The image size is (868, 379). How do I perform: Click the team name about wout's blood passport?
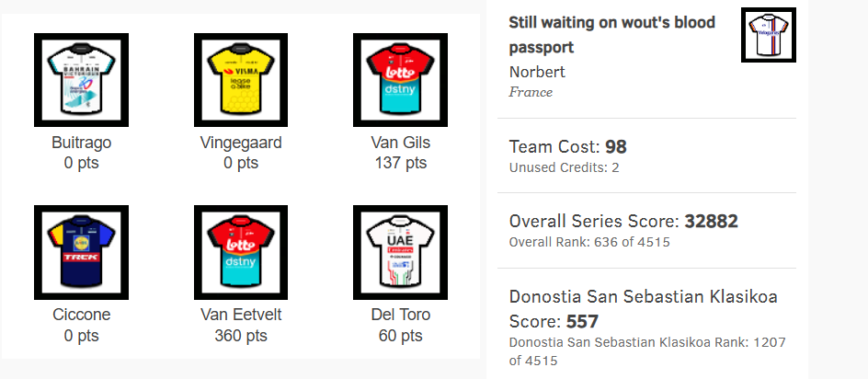pos(612,34)
